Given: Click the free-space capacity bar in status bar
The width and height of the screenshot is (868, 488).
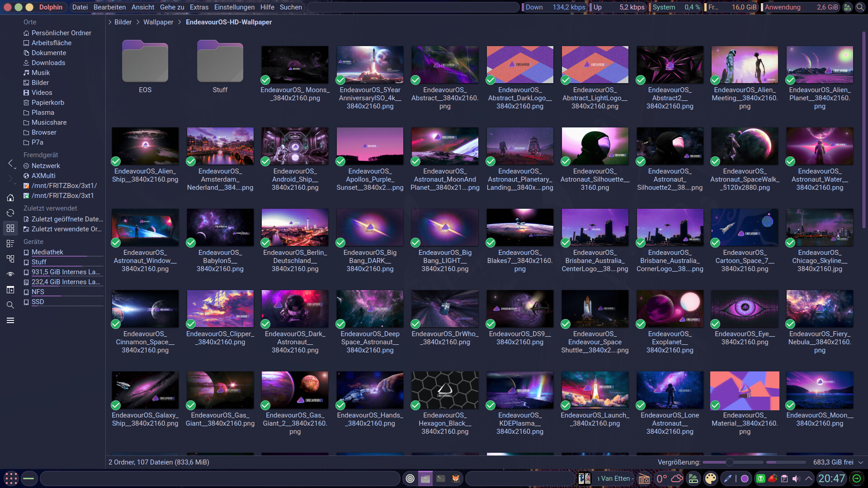Looking at the screenshot, I should coord(786,462).
